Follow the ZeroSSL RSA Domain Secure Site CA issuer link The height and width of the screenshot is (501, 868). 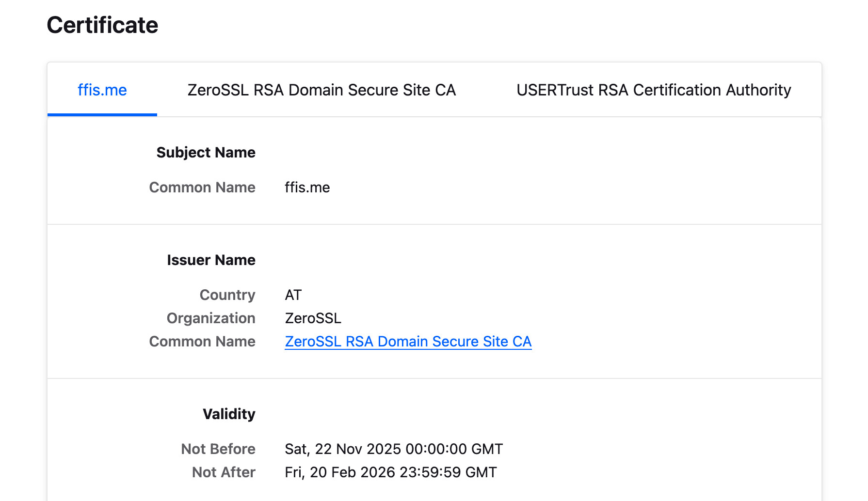tap(408, 342)
